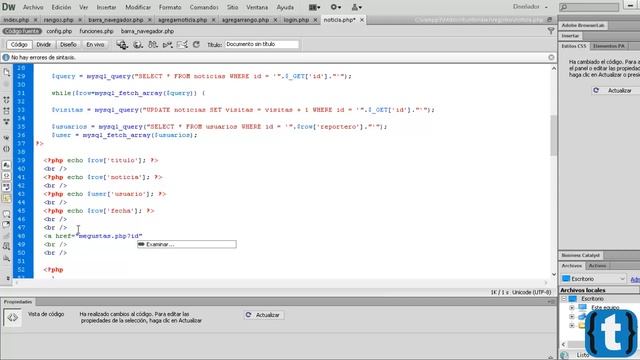Toggle the Highlight Invalid Code option
Image resolution: width=640 pixels, height=360 pixels.
click(7, 176)
